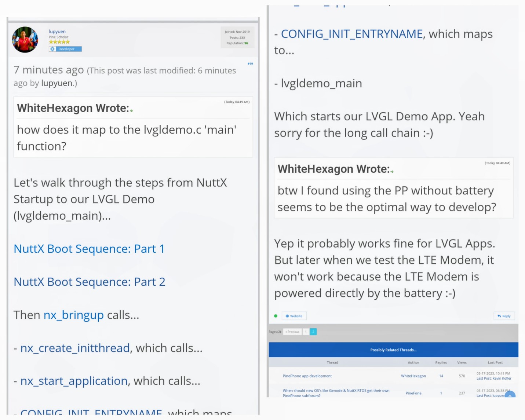Image resolution: width=525 pixels, height=420 pixels.
Task: Open lupyuen username link in post header
Action: coord(57,32)
